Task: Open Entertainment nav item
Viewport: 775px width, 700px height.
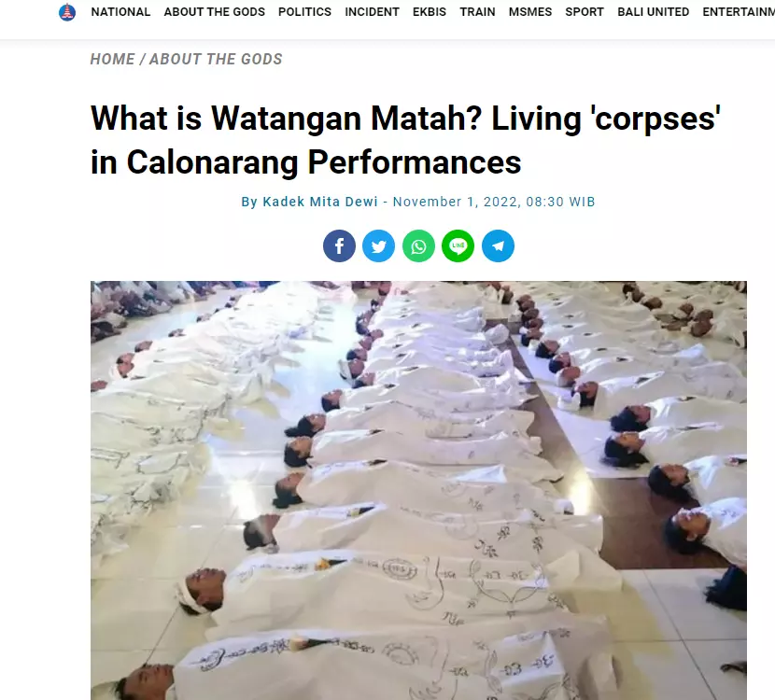Action: tap(739, 12)
